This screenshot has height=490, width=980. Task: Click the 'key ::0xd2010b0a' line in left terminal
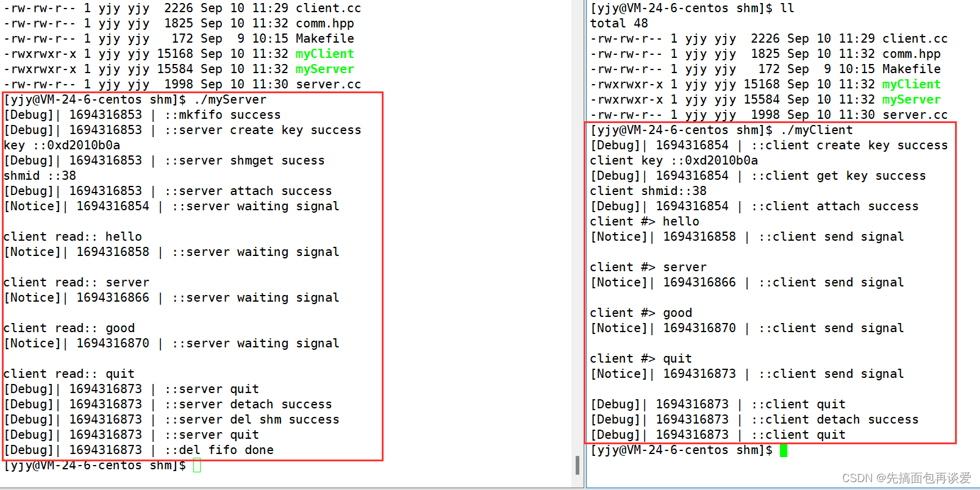click(62, 146)
